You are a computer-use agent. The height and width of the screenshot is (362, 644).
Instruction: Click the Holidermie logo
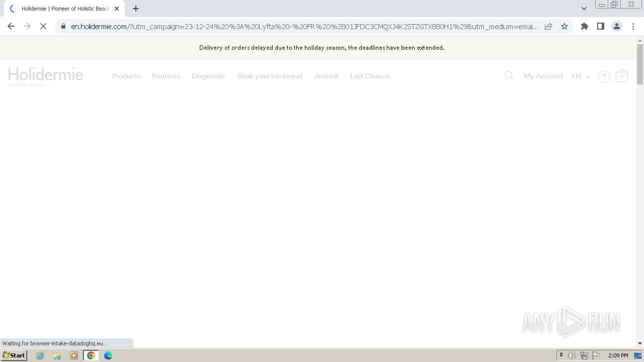46,76
